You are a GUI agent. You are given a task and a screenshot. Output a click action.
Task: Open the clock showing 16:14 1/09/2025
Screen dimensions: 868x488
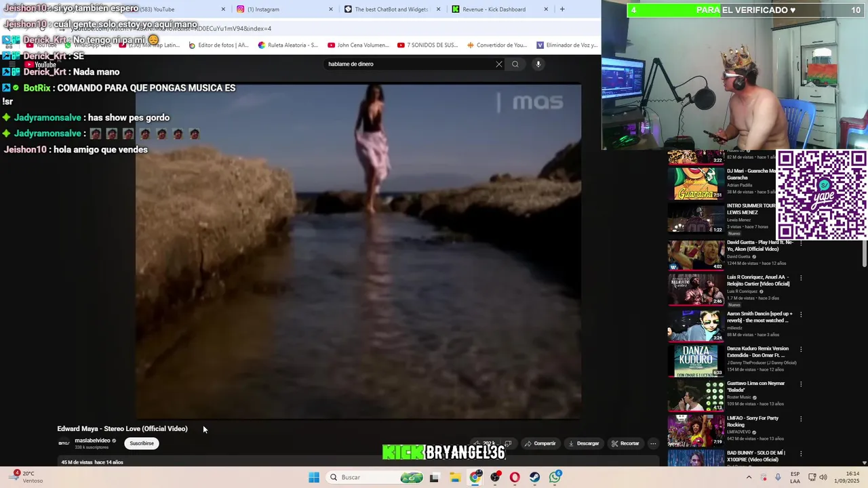tap(848, 477)
